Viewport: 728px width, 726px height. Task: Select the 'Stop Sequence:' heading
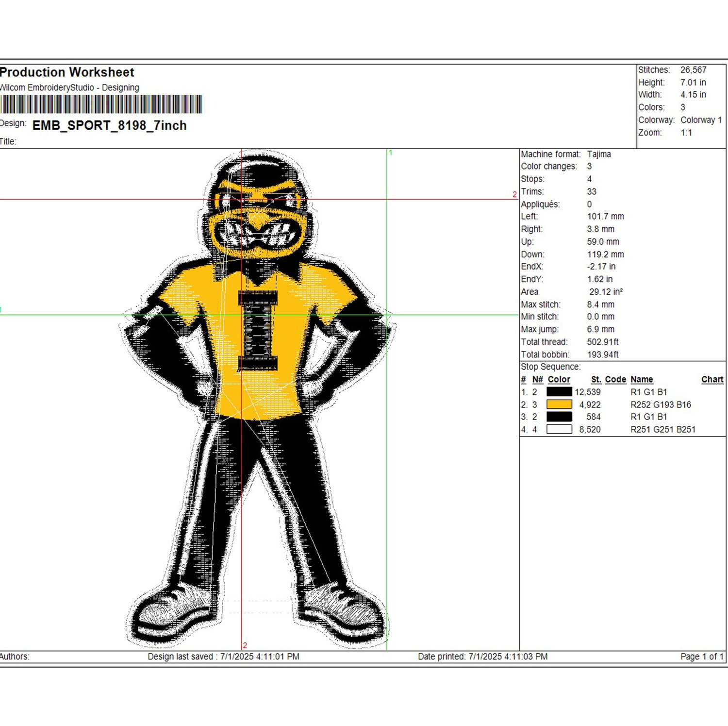click(550, 367)
